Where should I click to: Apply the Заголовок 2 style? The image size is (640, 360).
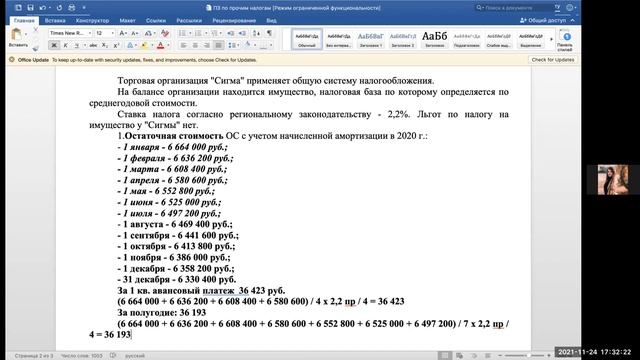click(x=402, y=40)
